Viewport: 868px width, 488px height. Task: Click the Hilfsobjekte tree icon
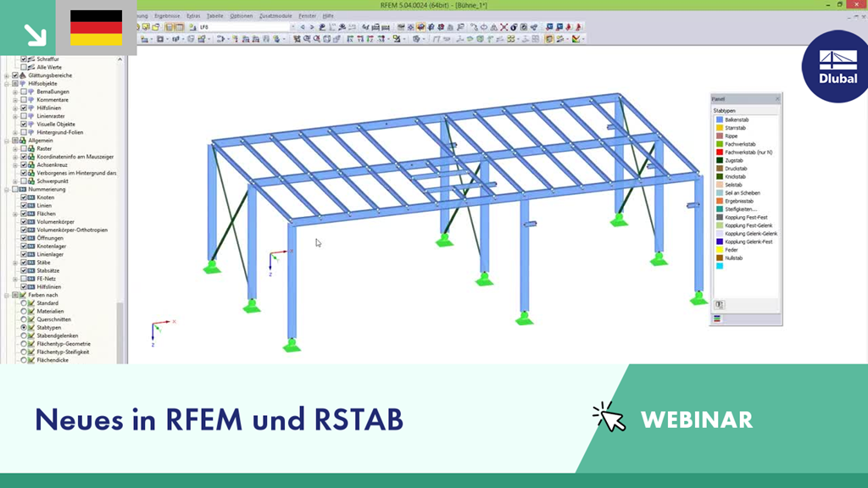pyautogui.click(x=23, y=84)
